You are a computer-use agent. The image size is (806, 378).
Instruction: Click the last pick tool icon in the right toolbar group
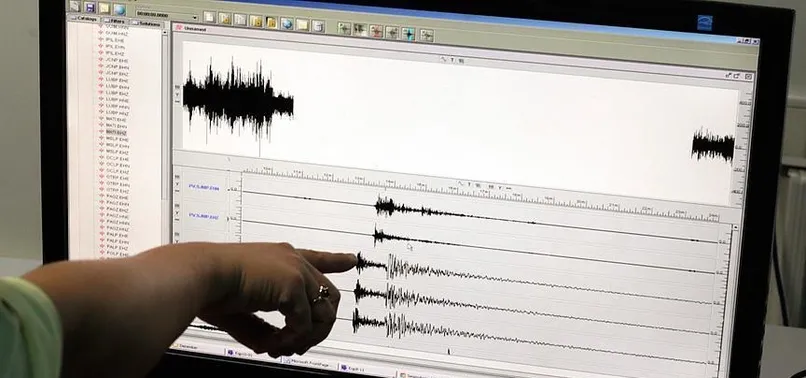tap(426, 35)
